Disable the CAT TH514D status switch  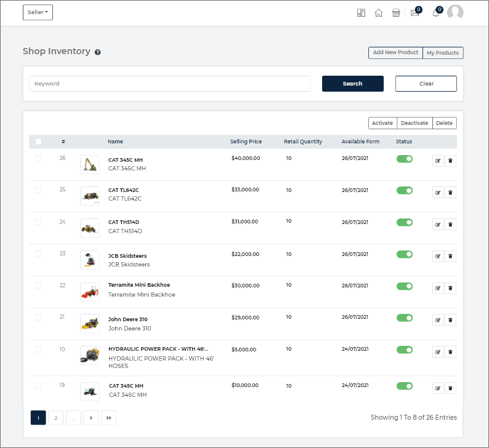404,222
